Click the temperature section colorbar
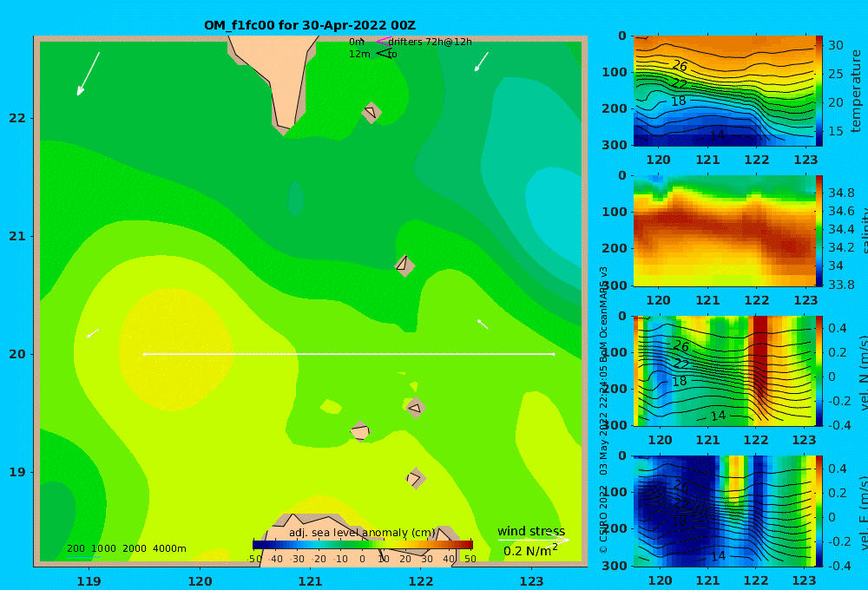This screenshot has height=590, width=868. (x=819, y=91)
